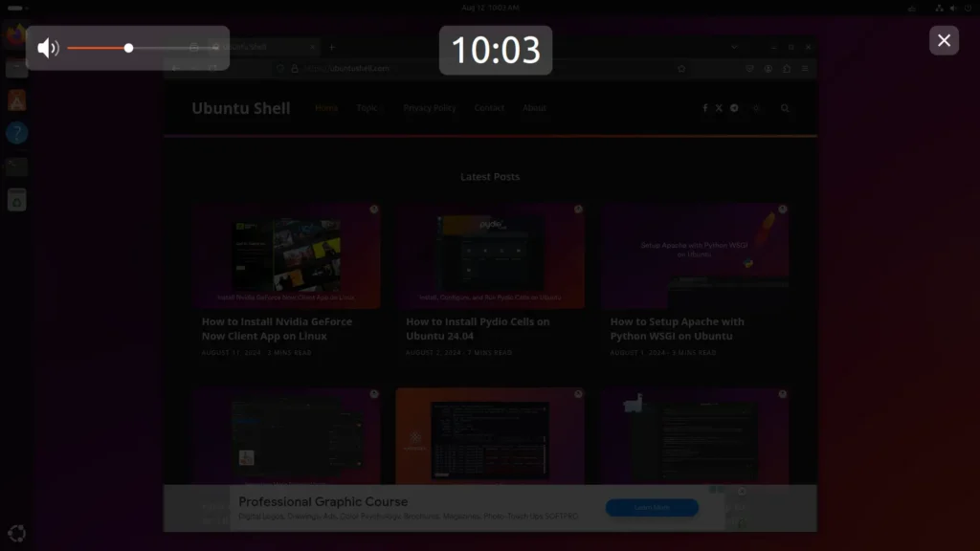980x551 pixels.
Task: Open the Facebook social icon in header
Action: 705,108
